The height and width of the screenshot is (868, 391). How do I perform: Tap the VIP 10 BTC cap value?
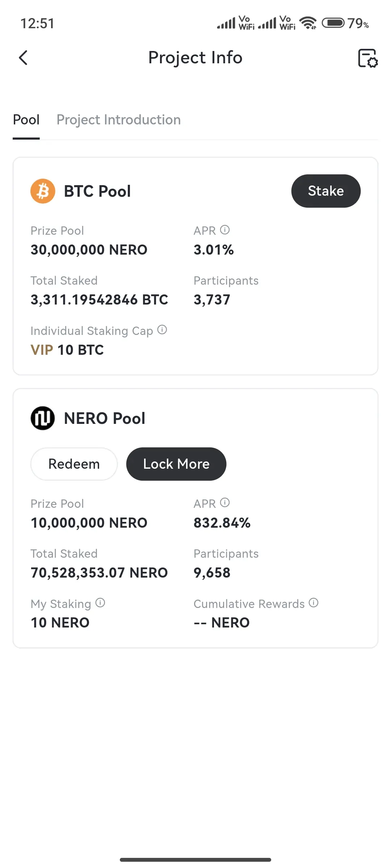[x=67, y=350]
